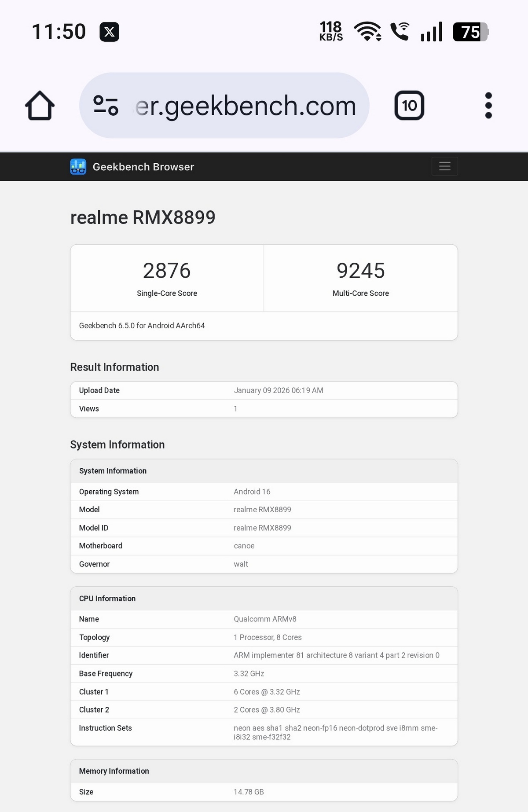Viewport: 528px width, 812px height.
Task: Expand the hamburger navigation menu
Action: coord(444,166)
